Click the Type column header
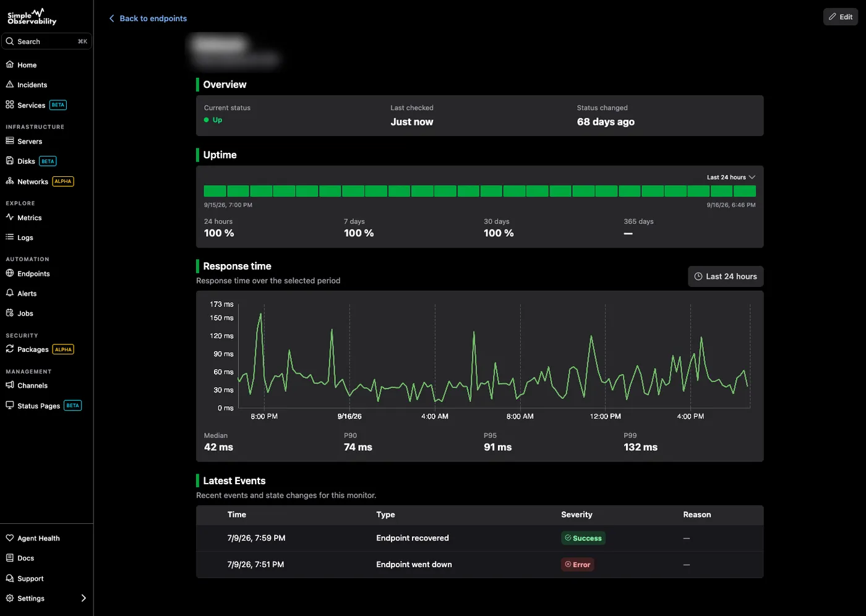This screenshot has height=616, width=866. (x=385, y=515)
